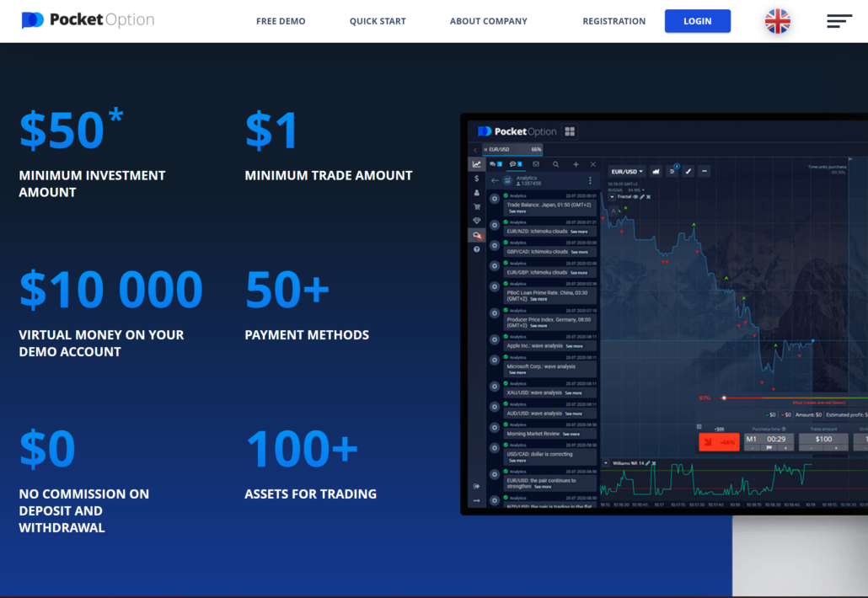
Task: Open the diamond achievements sidebar icon
Action: pyautogui.click(x=477, y=221)
